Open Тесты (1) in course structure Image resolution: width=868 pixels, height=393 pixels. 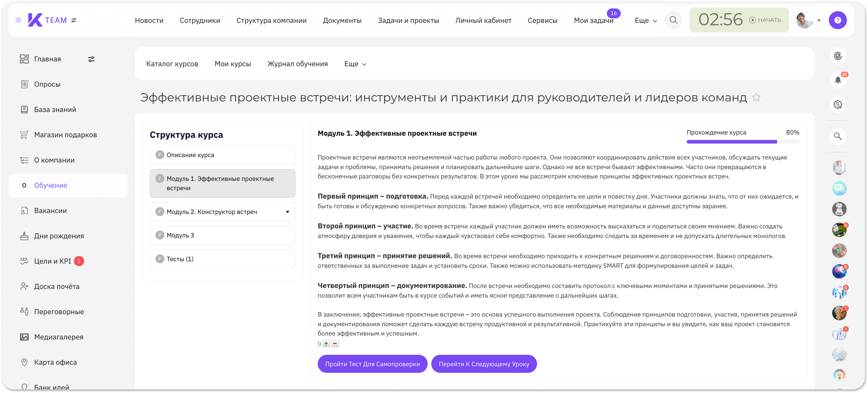tap(222, 259)
